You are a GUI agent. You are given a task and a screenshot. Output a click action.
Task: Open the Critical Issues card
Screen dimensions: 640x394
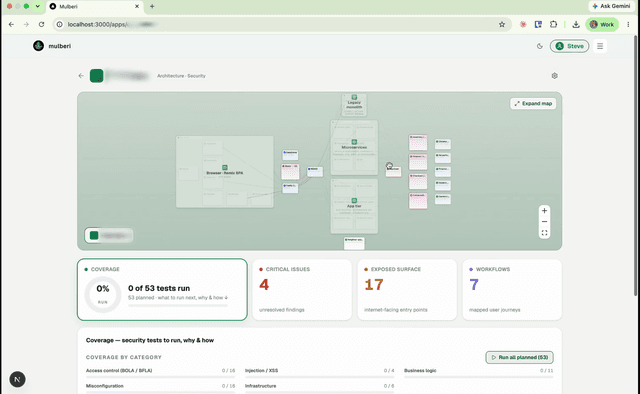click(x=302, y=289)
